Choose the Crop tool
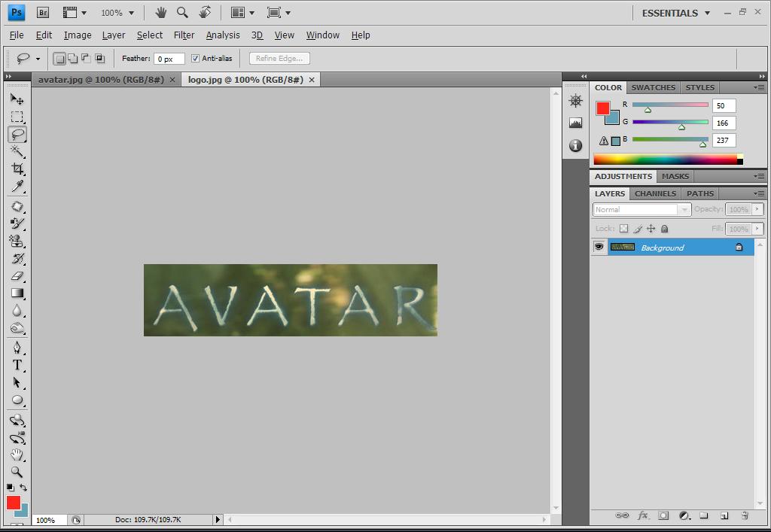Viewport: 771px width, 532px height. point(17,169)
